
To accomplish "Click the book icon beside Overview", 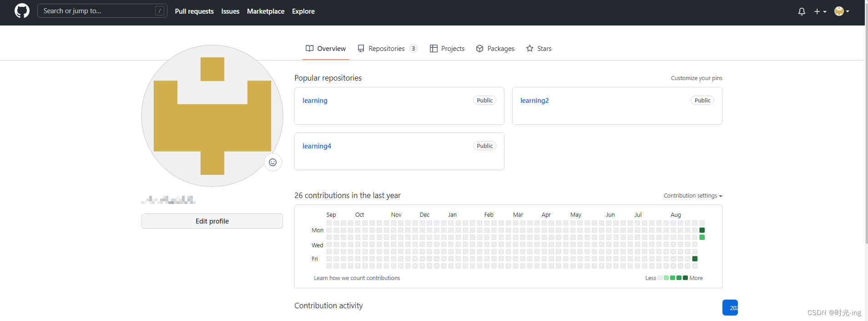I will (310, 48).
